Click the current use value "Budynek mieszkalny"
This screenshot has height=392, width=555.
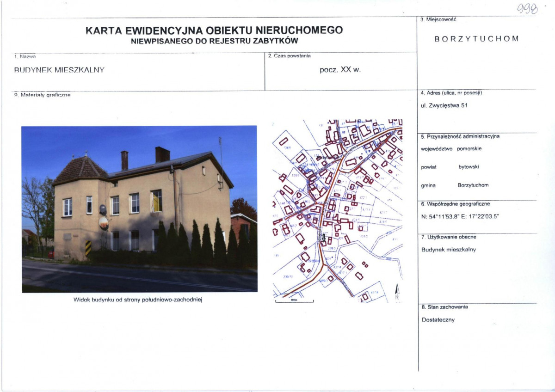449,250
